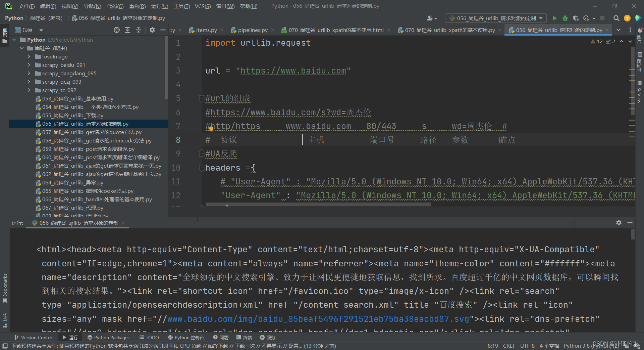Image resolution: width=644 pixels, height=350 pixels.
Task: Open the profiler run icon in toolbar
Action: pyautogui.click(x=587, y=18)
